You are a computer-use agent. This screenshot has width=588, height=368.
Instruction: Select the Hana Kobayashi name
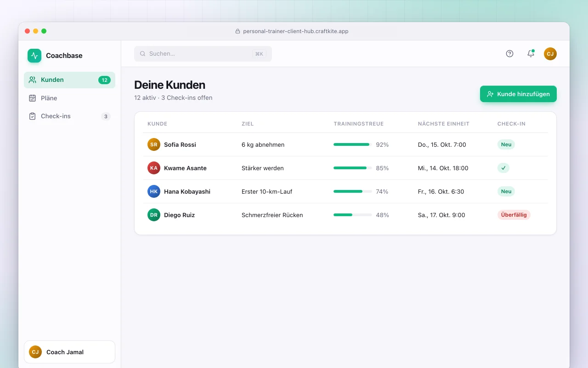tap(187, 191)
